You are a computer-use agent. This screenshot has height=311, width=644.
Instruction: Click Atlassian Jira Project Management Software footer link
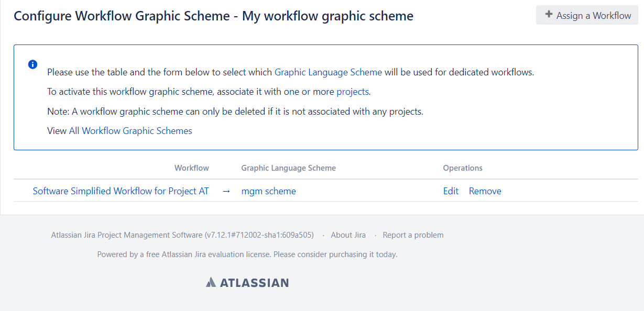point(126,235)
